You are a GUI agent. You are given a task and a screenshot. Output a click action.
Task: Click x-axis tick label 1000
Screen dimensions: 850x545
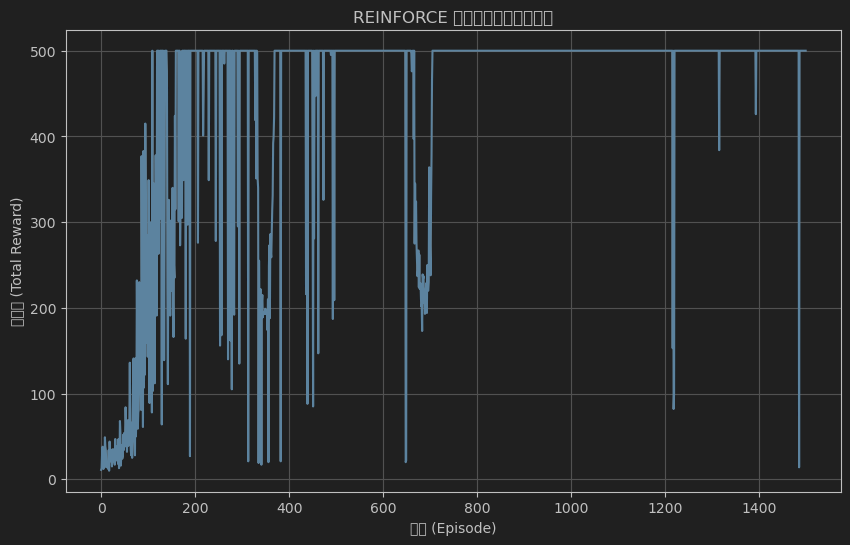click(x=571, y=508)
